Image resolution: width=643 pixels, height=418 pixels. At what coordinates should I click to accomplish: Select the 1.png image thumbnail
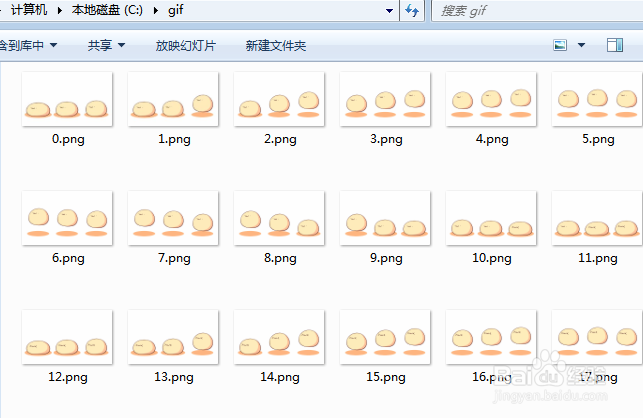(173, 99)
